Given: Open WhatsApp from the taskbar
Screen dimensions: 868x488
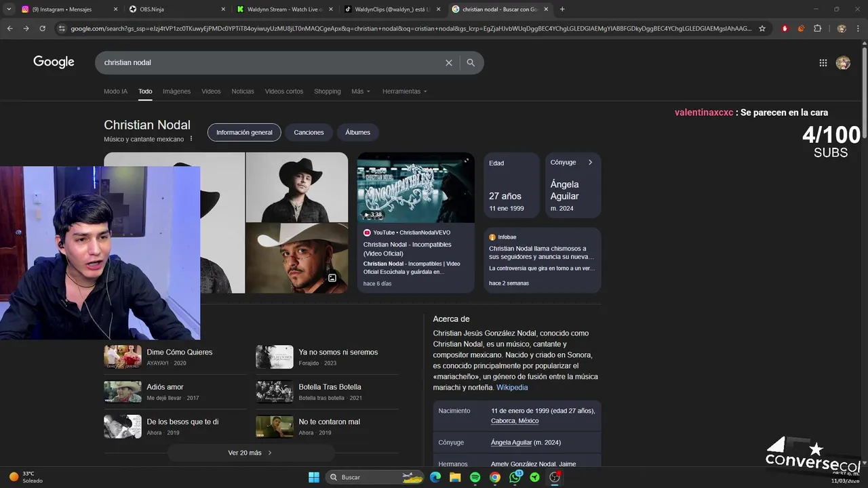Looking at the screenshot, I should point(515,477).
